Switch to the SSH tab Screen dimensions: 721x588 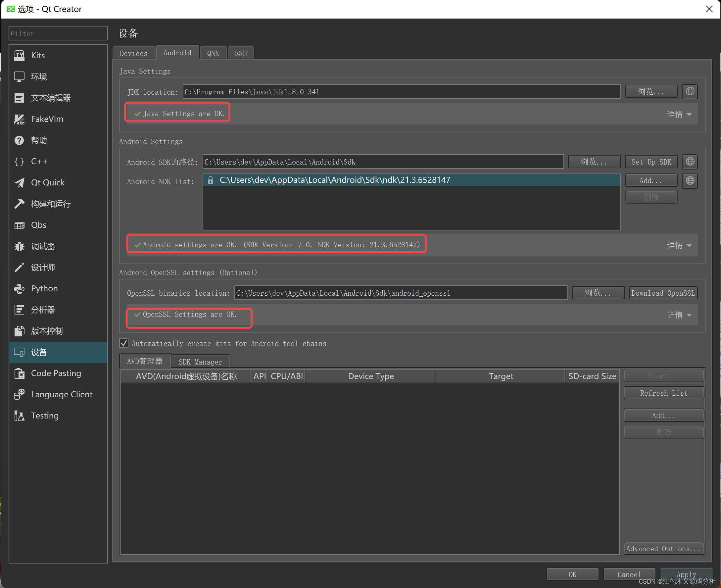pos(241,54)
